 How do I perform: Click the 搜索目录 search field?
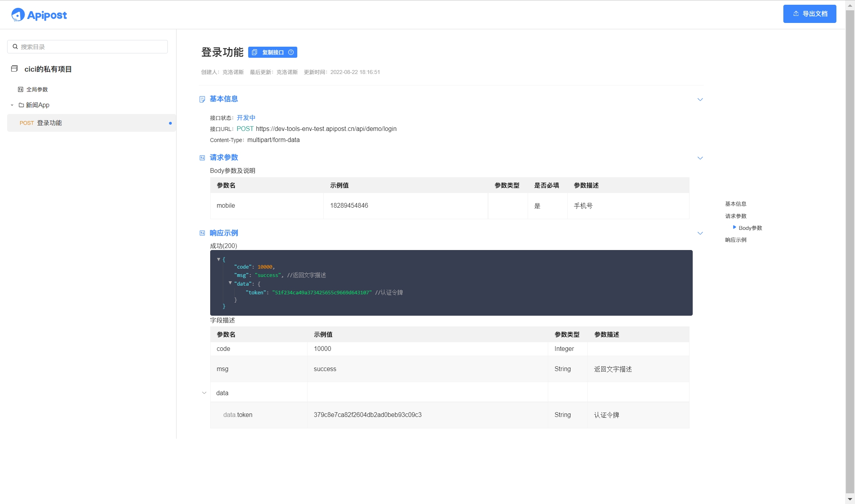tap(87, 47)
